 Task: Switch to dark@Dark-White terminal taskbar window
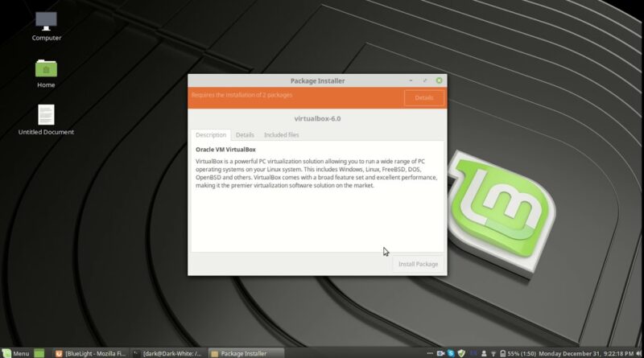pyautogui.click(x=168, y=353)
